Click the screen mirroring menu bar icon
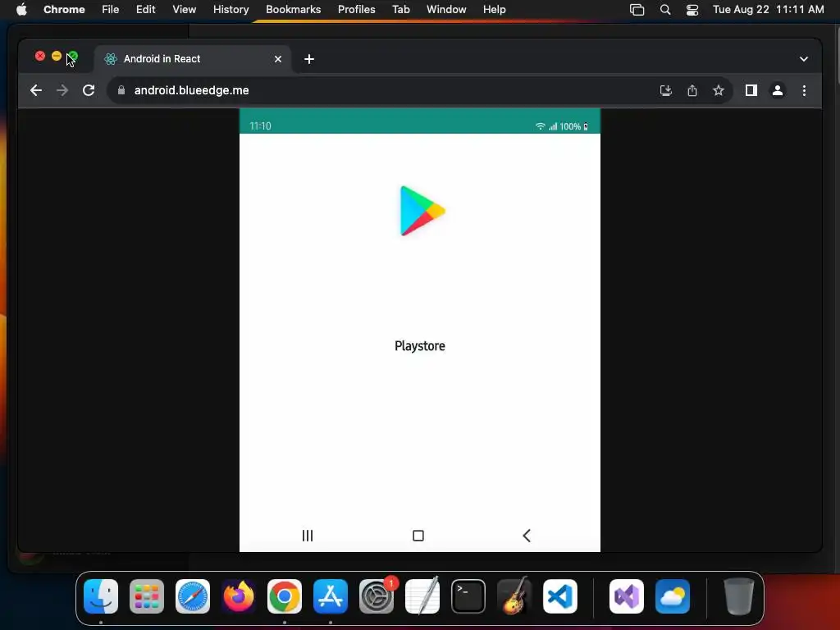The width and height of the screenshot is (840, 630). coord(637,10)
